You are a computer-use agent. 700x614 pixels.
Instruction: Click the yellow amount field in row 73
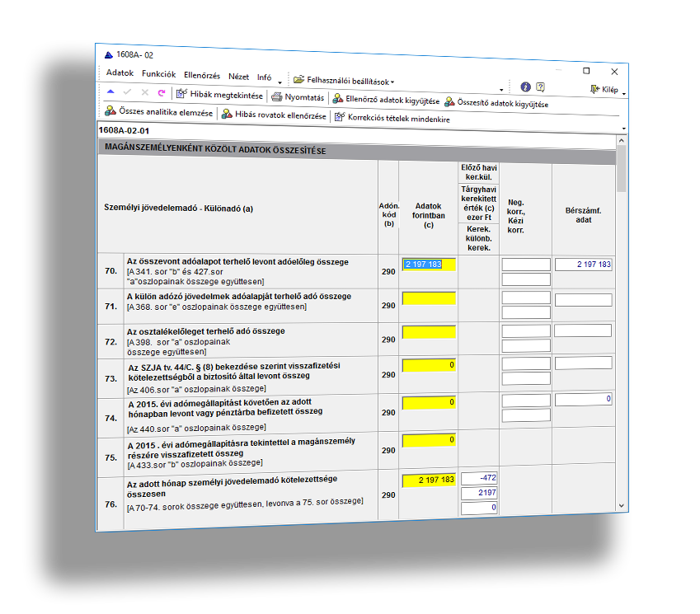(429, 365)
